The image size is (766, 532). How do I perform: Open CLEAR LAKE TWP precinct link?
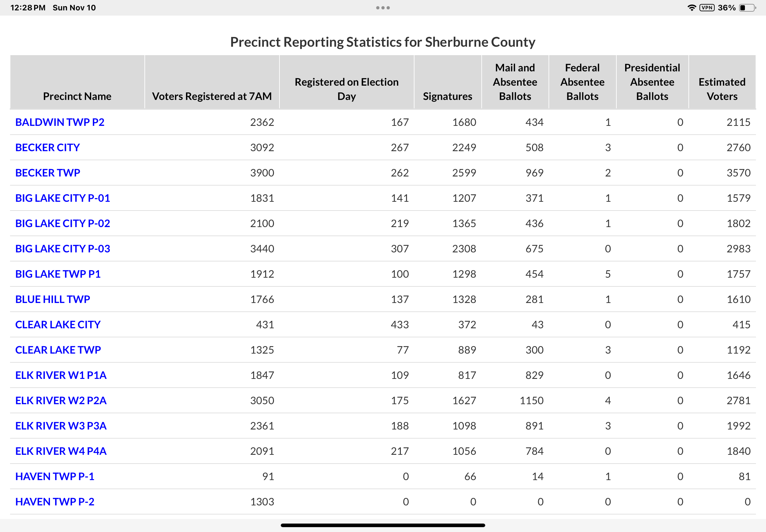(x=58, y=350)
